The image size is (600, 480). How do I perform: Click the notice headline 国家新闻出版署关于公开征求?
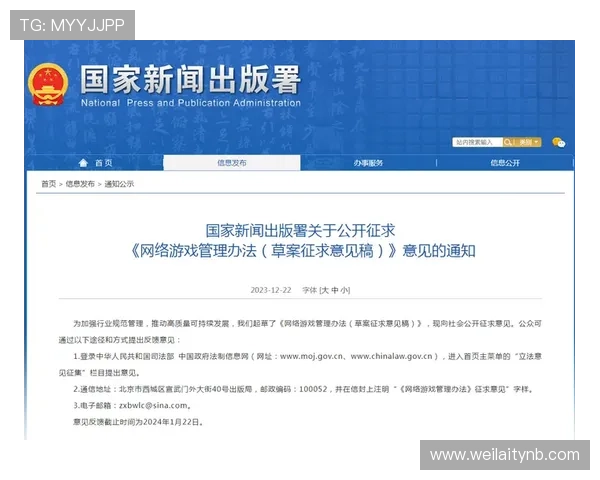tap(300, 231)
